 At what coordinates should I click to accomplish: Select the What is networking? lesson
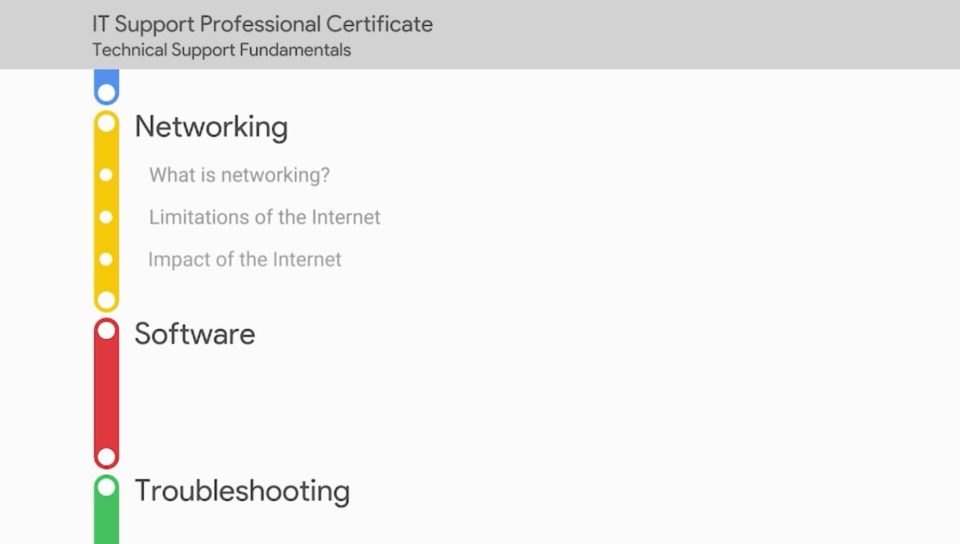click(x=239, y=175)
